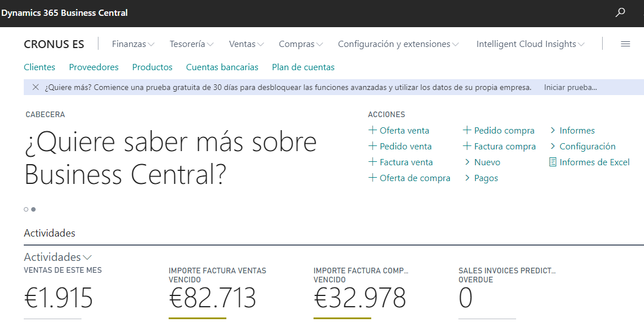
Task: Go to the Clientes list
Action: click(x=40, y=67)
